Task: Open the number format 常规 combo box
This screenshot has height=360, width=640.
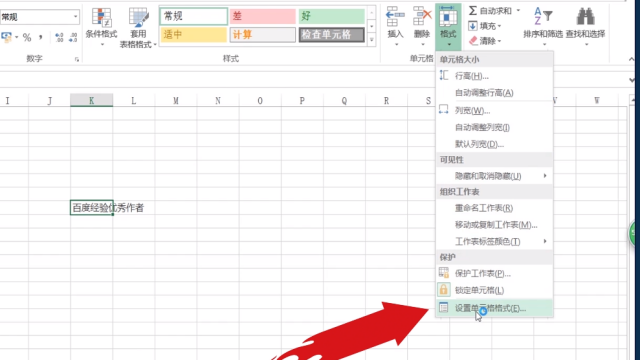Action: (x=40, y=17)
